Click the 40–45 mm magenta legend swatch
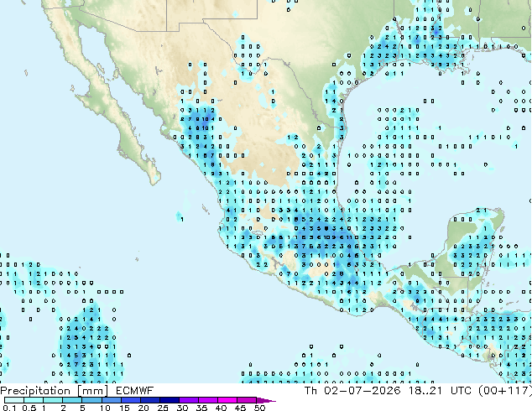 (x=227, y=400)
